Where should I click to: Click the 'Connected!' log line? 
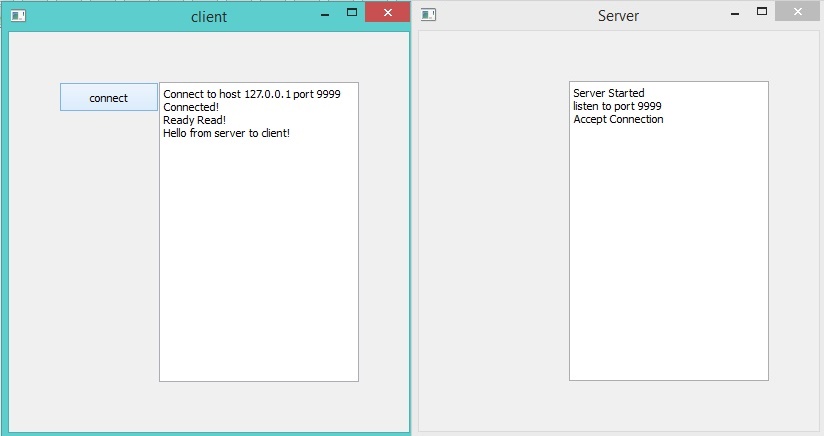click(x=191, y=107)
